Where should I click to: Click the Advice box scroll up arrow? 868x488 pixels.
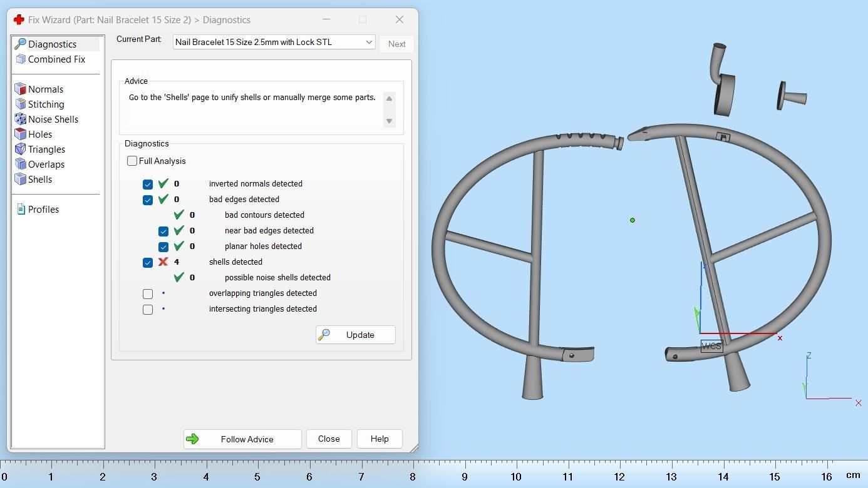click(389, 99)
